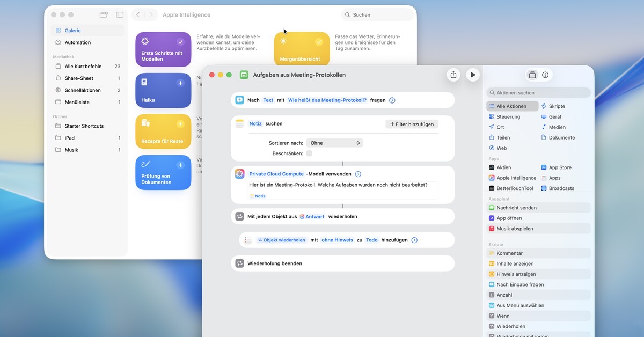Image resolution: width=644 pixels, height=337 pixels.
Task: Select Menüleiste in the sidebar
Action: click(87, 102)
